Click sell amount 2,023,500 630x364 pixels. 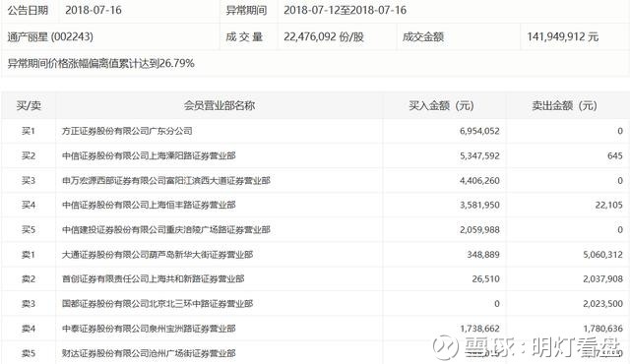point(603,304)
